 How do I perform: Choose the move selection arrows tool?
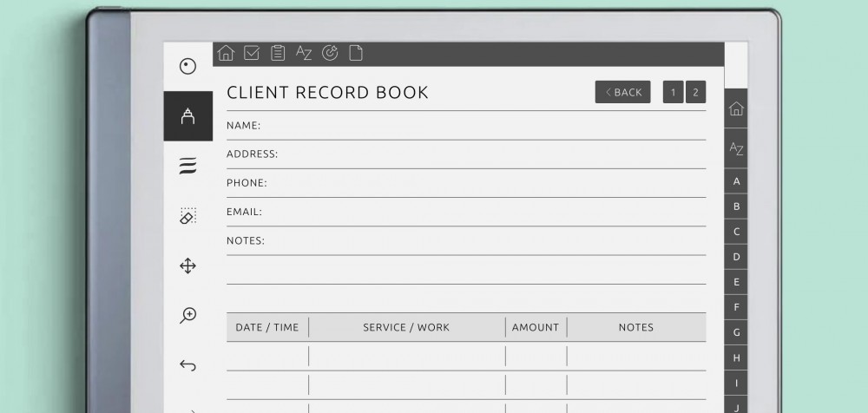pyautogui.click(x=187, y=265)
